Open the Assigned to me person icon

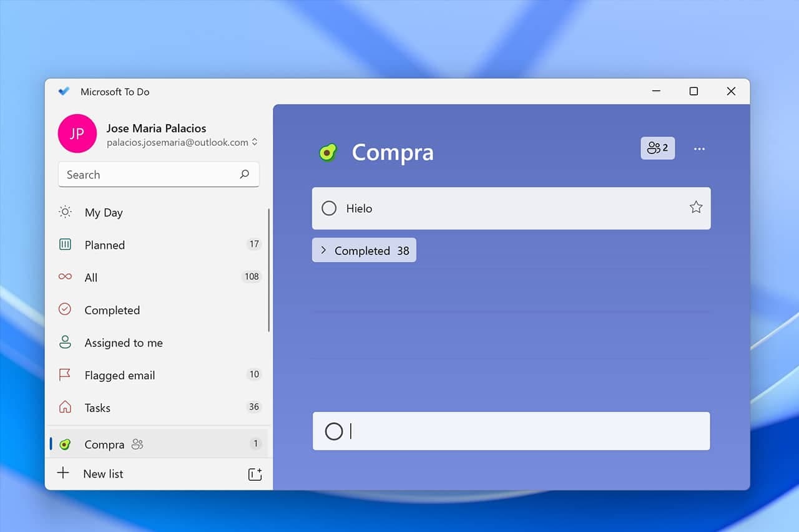[65, 342]
